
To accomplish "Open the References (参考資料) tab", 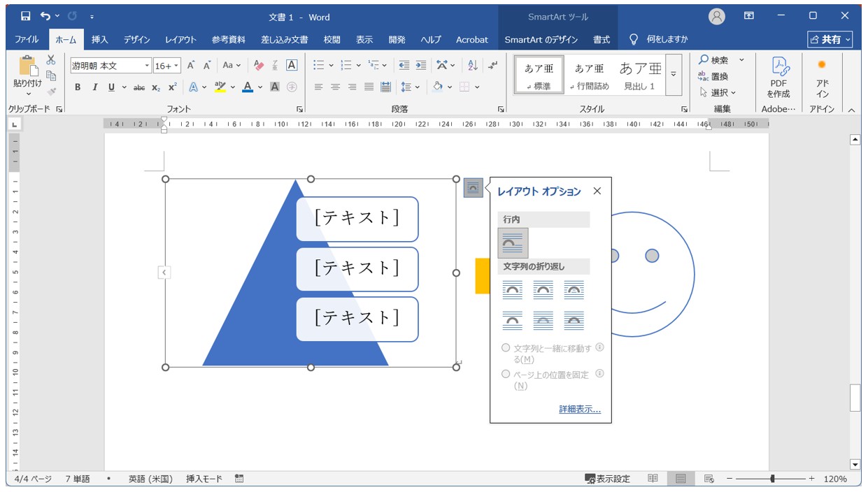I will point(229,40).
